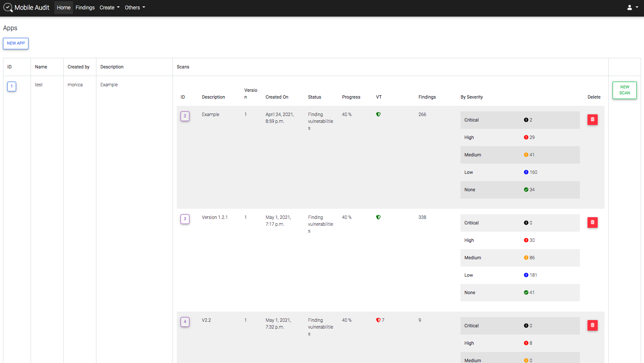Click the 'By Severity' column header
This screenshot has height=363, width=644.
472,97
